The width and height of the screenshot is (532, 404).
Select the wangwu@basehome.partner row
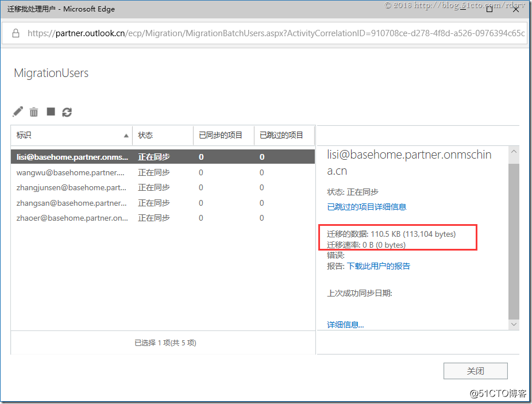click(x=163, y=172)
